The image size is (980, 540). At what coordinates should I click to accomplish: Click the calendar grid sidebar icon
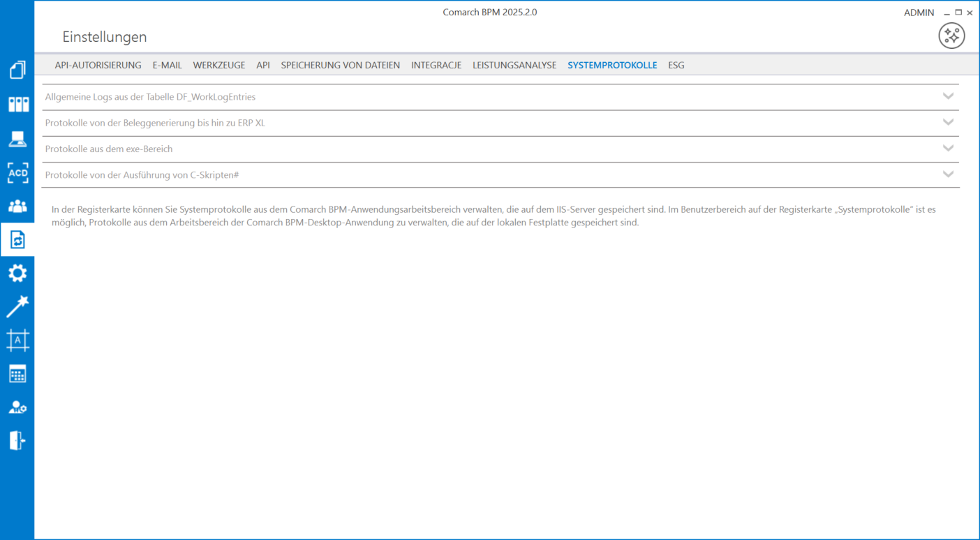pyautogui.click(x=17, y=374)
